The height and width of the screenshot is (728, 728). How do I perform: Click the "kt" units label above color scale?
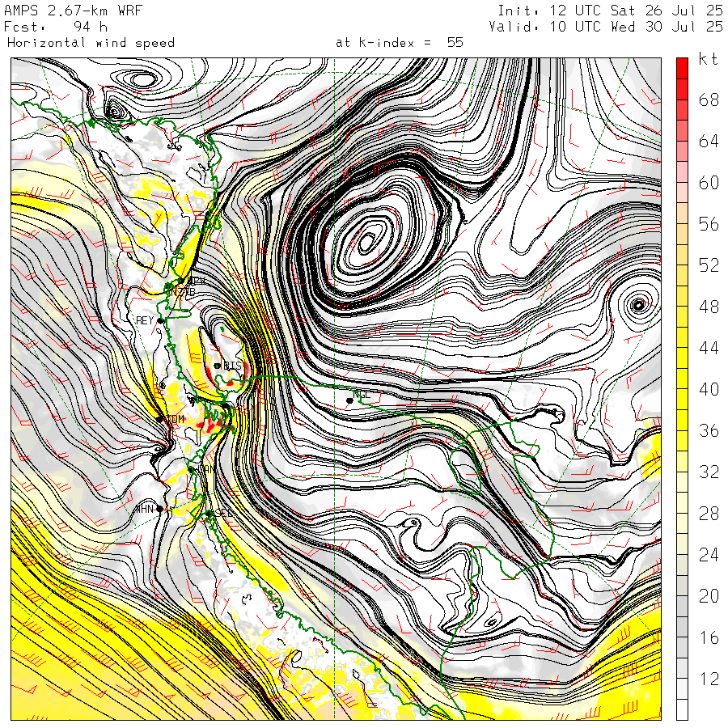tap(708, 59)
